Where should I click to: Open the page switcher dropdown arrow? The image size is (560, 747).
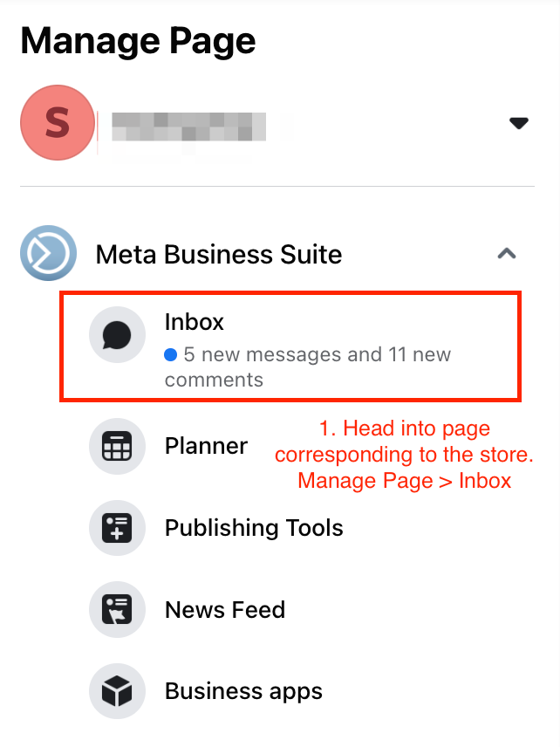point(519,123)
